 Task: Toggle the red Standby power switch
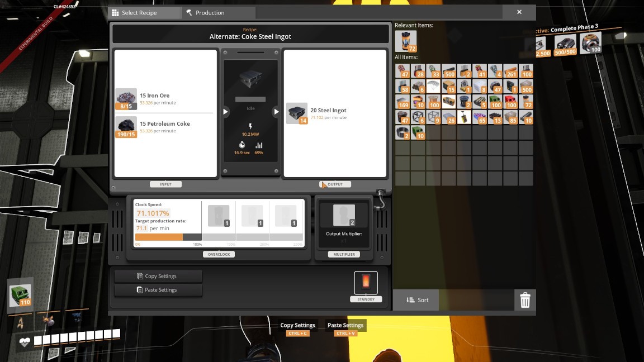[x=366, y=282]
